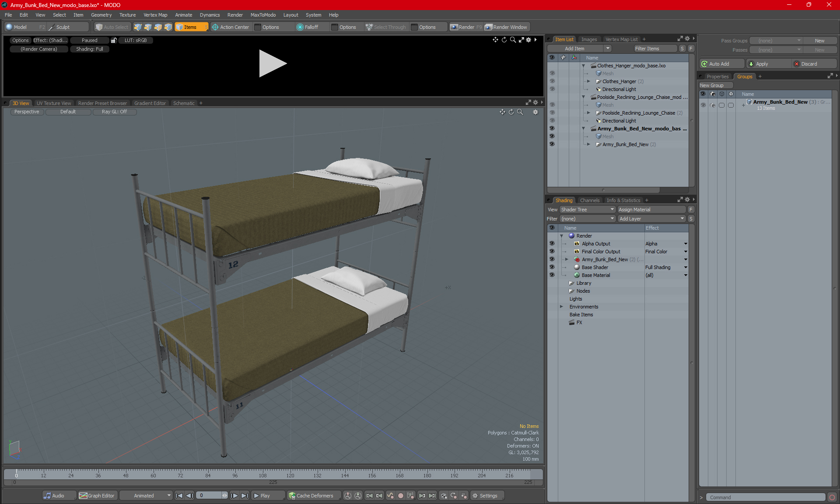Step to next frame

pyautogui.click(x=234, y=496)
